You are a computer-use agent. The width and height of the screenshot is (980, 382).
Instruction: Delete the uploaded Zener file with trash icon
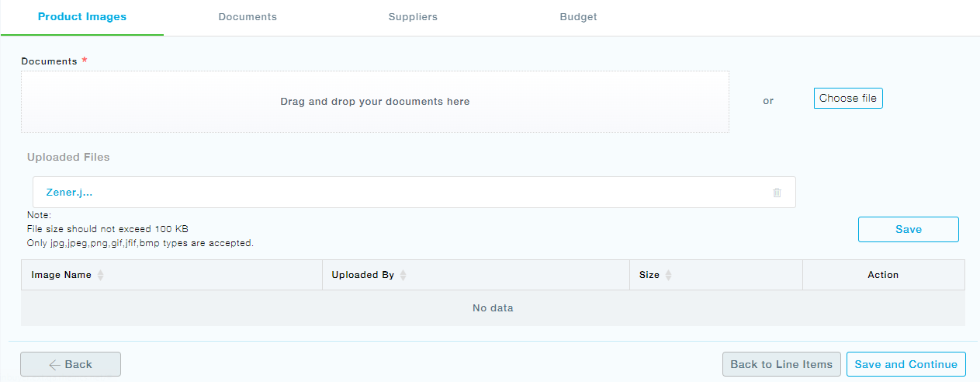point(777,193)
